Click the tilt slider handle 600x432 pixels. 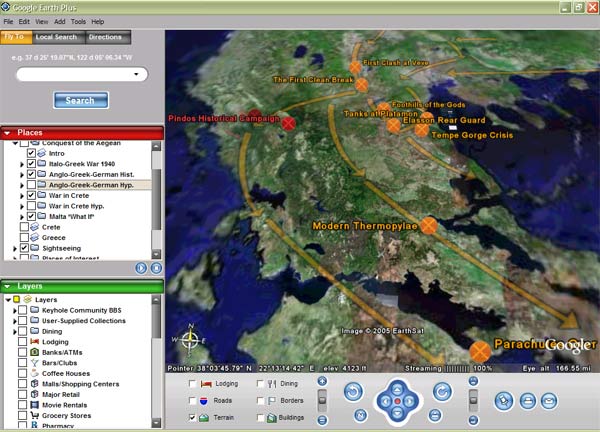[473, 399]
